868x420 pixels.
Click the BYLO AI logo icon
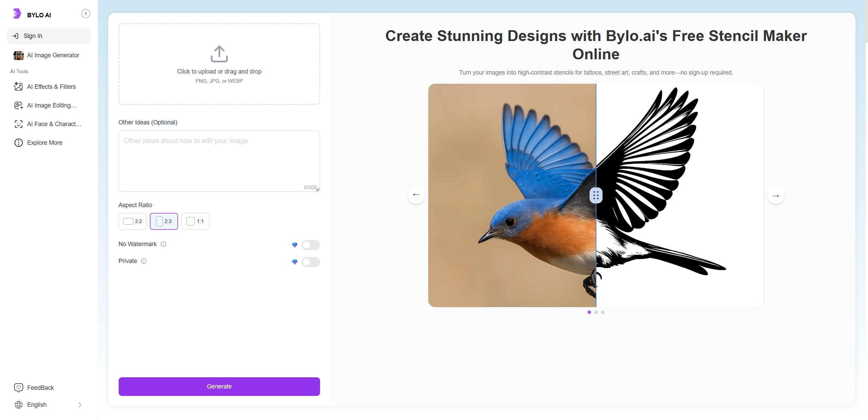(x=17, y=14)
